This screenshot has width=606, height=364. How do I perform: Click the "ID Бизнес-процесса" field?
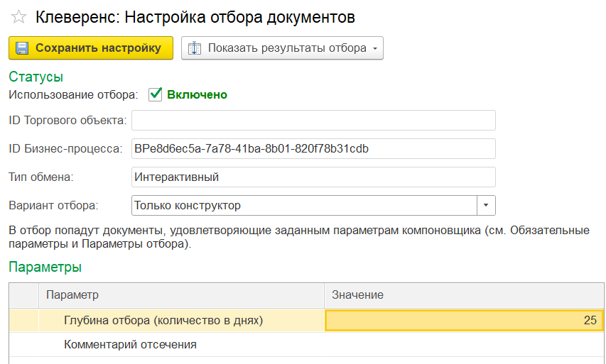pos(313,148)
